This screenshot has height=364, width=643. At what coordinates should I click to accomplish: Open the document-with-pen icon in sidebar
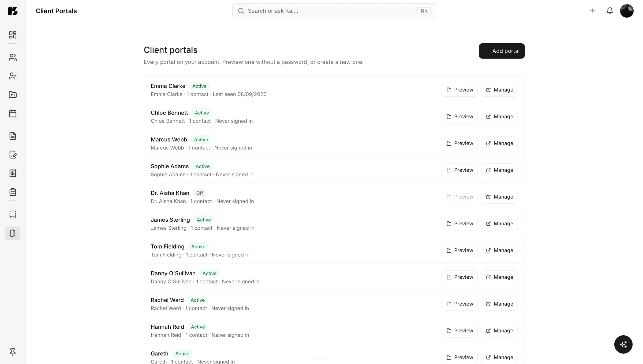(x=13, y=155)
